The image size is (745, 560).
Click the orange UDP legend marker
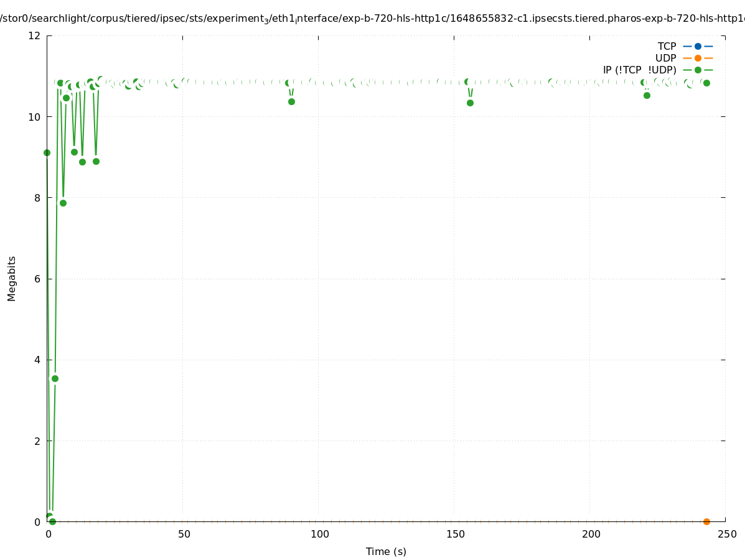(x=698, y=58)
